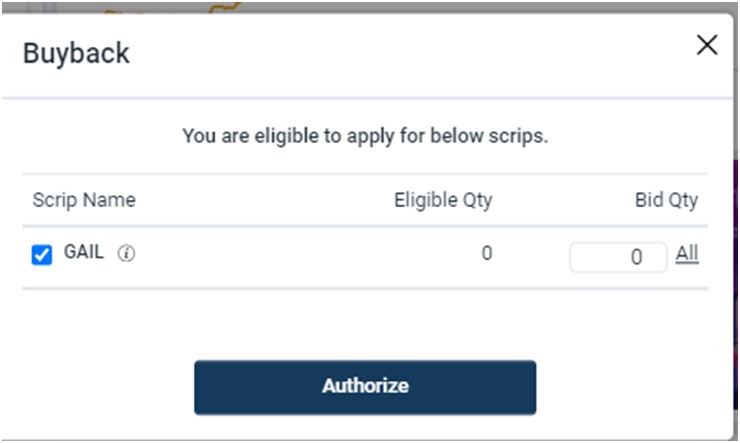Viewport: 740px width, 443px height.
Task: Click GAIL's eligible quantity value 0
Action: pyautogui.click(x=487, y=253)
